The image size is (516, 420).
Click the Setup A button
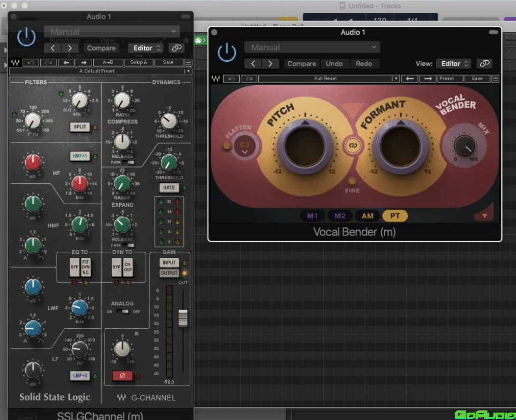point(138,62)
